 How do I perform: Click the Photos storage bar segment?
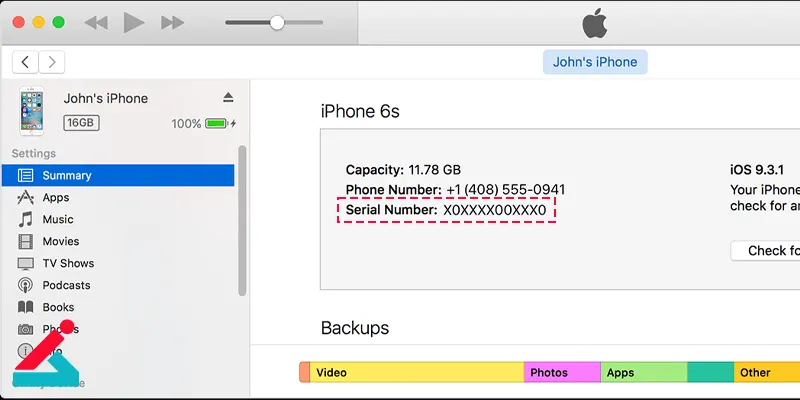pyautogui.click(x=562, y=372)
